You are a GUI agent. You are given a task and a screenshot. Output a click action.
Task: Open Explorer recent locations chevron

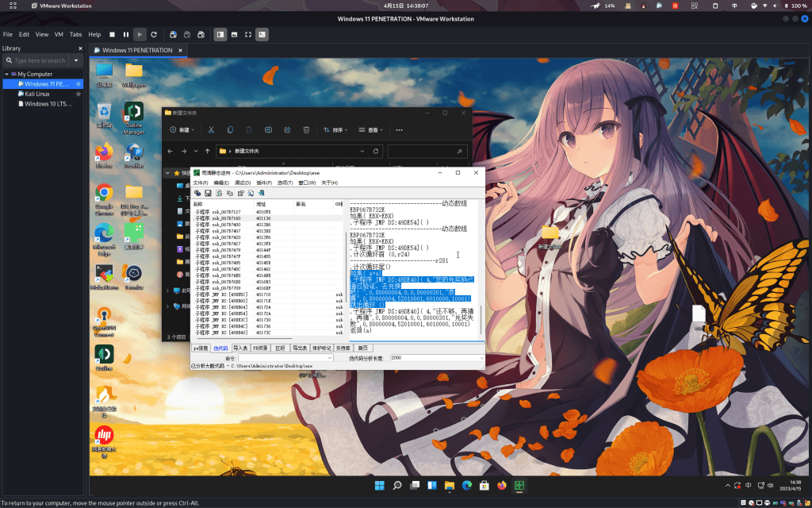pos(196,152)
